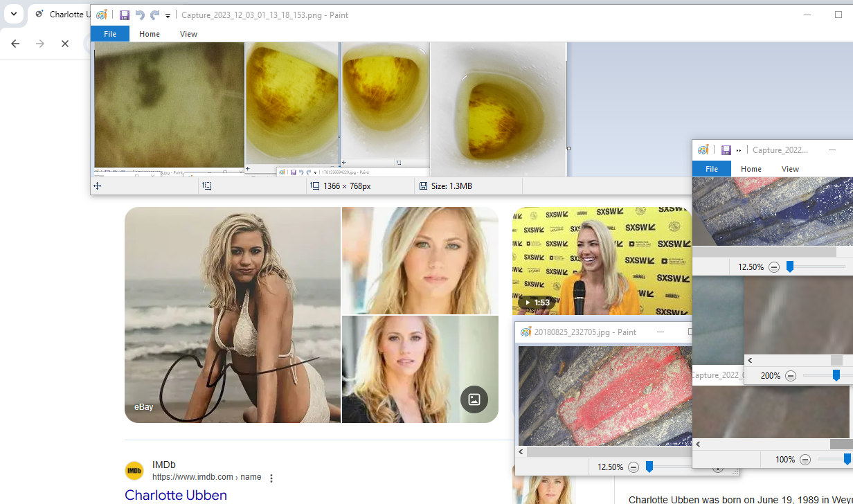Open File menu in Capture_2023 Paint window
The width and height of the screenshot is (853, 504).
click(110, 34)
